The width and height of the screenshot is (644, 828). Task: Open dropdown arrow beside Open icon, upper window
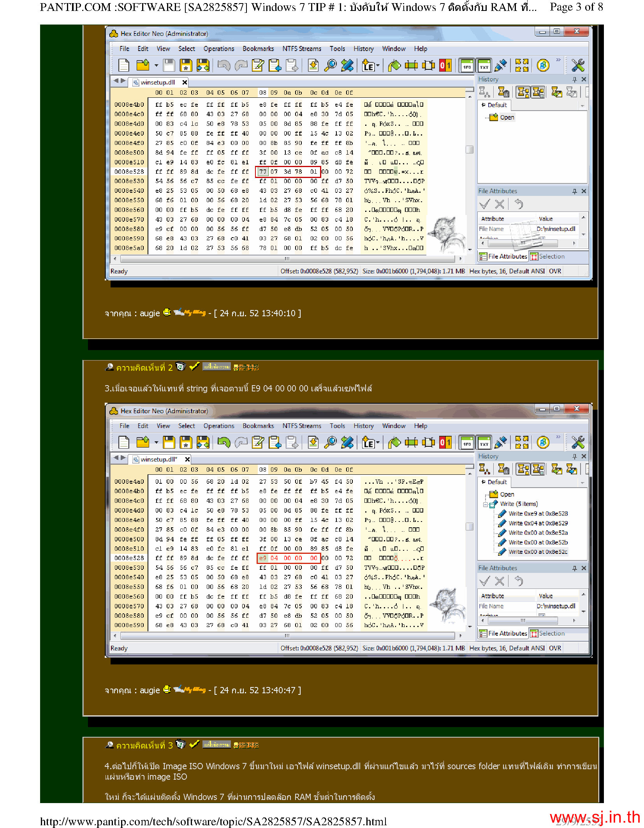click(156, 65)
